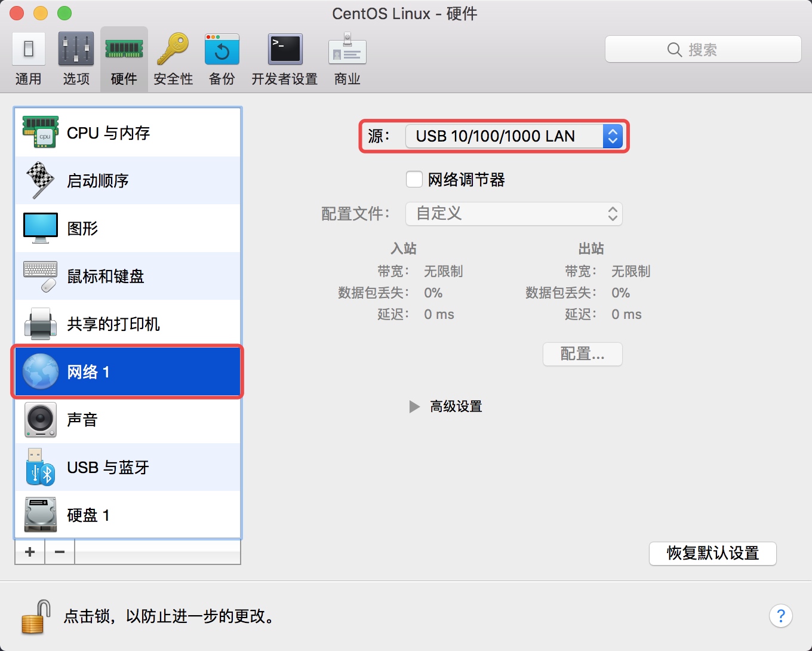The image size is (812, 651).
Task: Add hardware with the plus button
Action: (30, 552)
